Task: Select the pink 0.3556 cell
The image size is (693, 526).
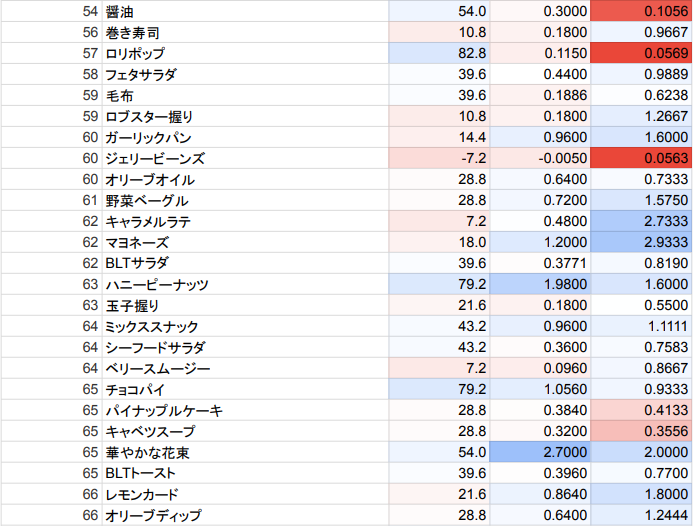Action: tap(641, 431)
